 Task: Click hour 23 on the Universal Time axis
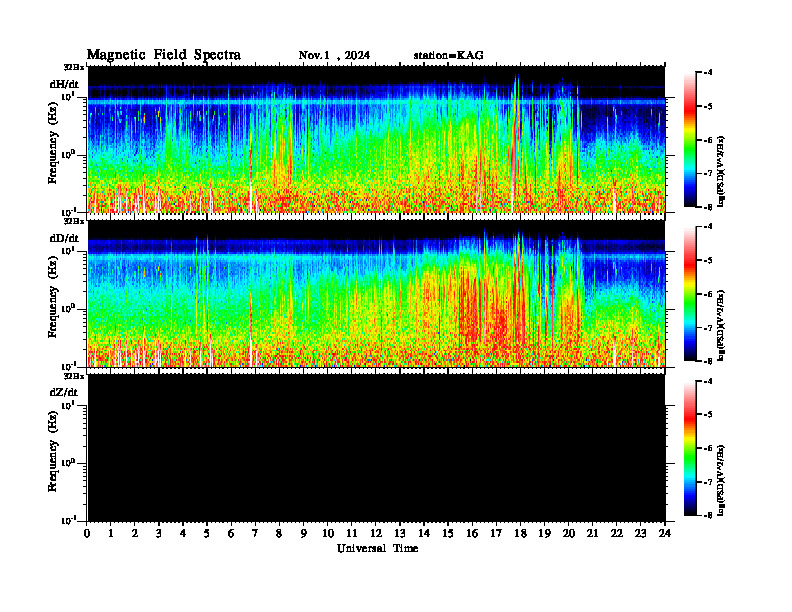tap(640, 534)
